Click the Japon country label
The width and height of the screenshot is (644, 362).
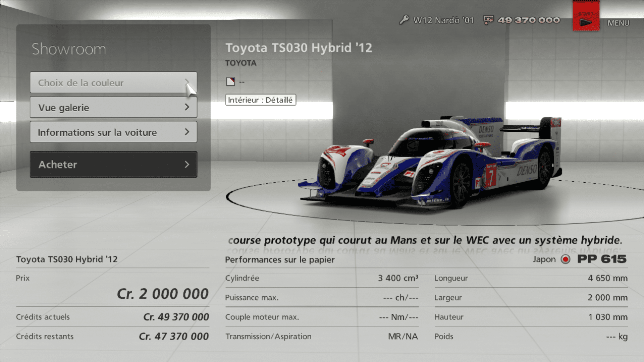[544, 259]
